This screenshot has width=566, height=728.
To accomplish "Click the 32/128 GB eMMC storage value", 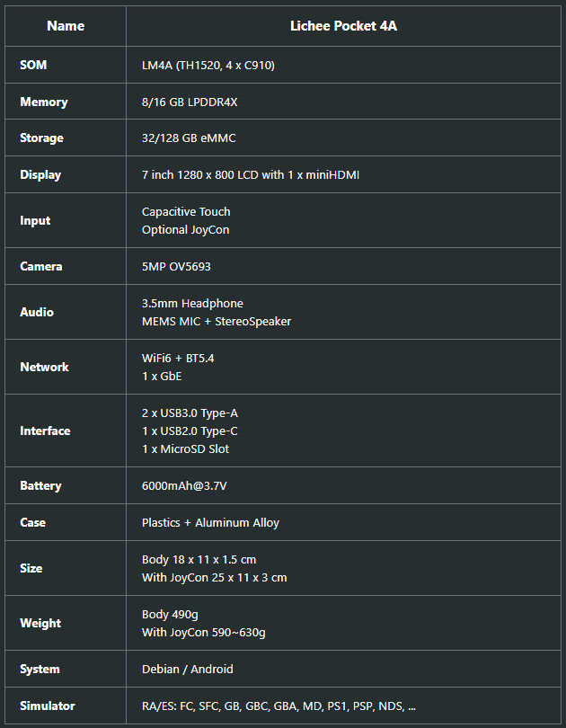I will (189, 138).
